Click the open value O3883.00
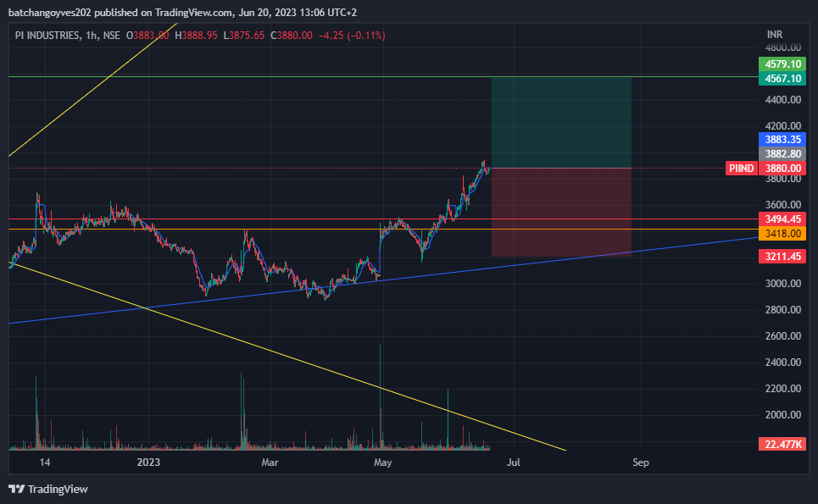 click(x=147, y=36)
